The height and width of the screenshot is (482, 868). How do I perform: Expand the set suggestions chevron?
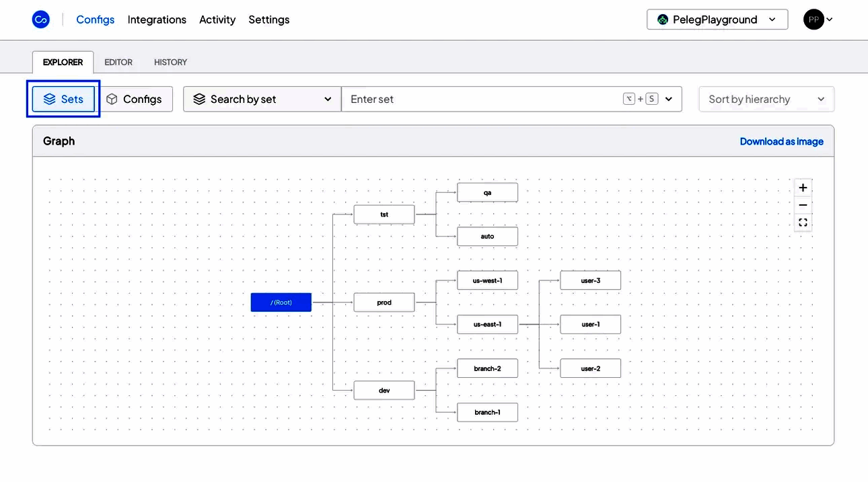669,99
